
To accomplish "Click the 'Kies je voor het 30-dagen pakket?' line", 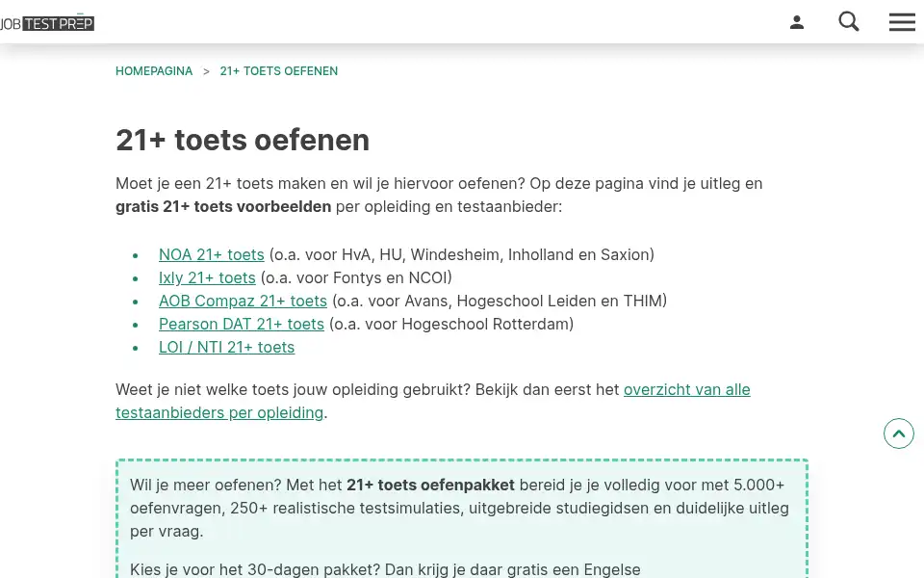I will (385, 569).
